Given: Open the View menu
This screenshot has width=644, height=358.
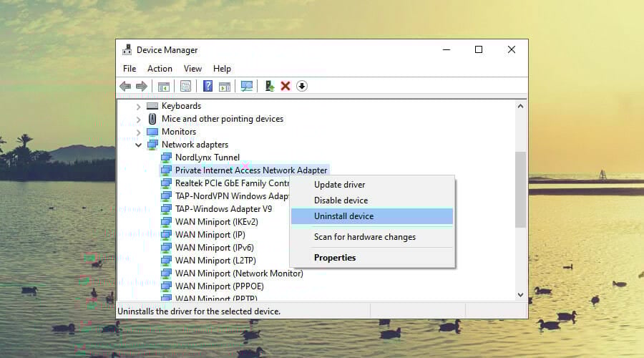Looking at the screenshot, I should 192,69.
